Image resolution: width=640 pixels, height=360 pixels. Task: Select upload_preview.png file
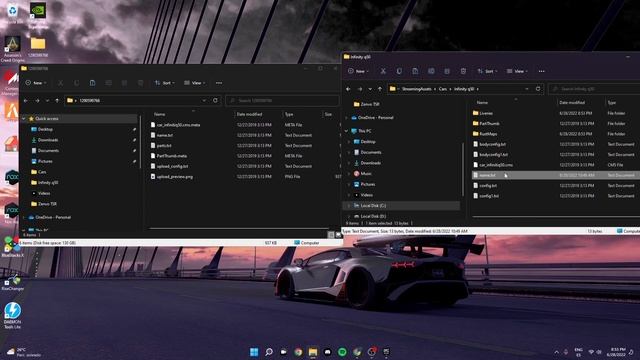coord(175,177)
